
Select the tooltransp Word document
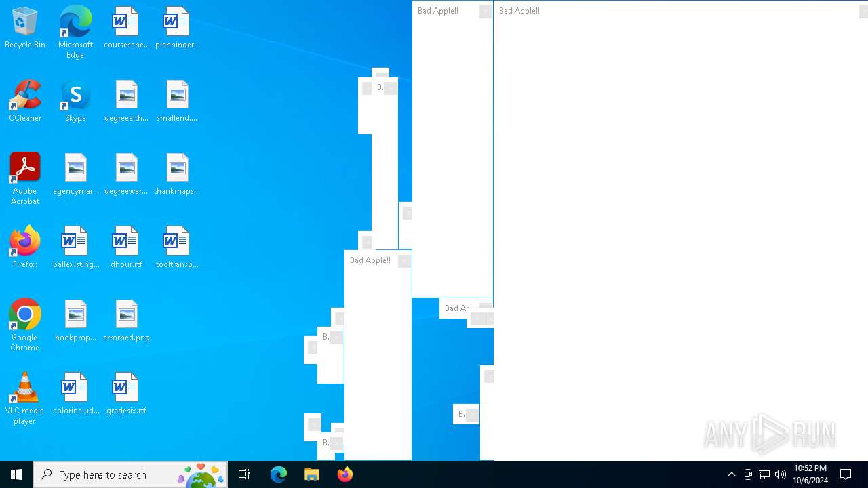click(x=177, y=247)
